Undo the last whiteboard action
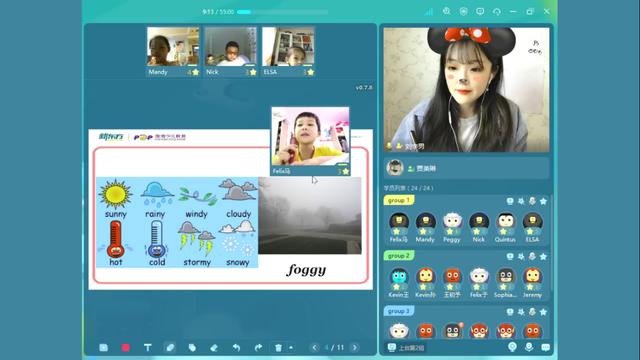This screenshot has width=640, height=360. [x=236, y=347]
